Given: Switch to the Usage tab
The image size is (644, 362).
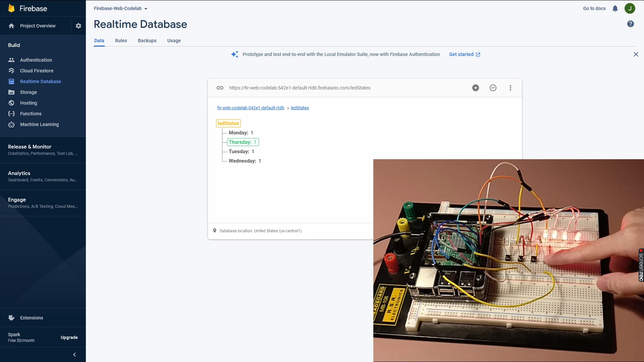Looking at the screenshot, I should [x=174, y=41].
